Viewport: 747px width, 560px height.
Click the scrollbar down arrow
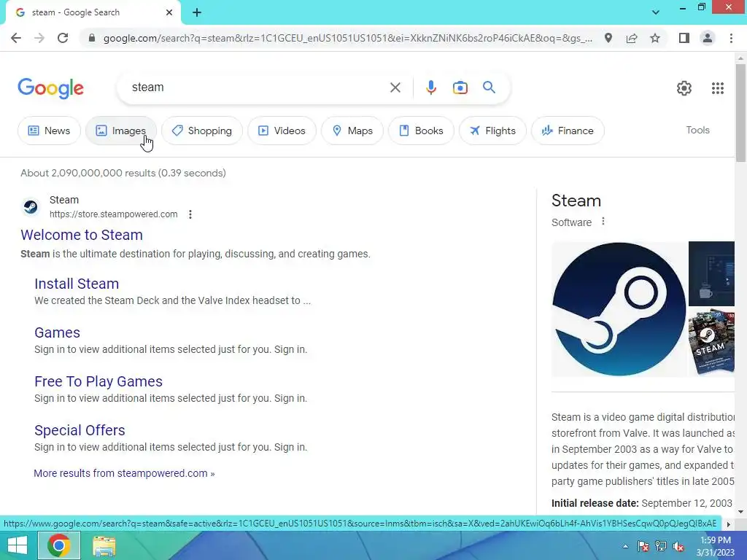pyautogui.click(x=740, y=512)
